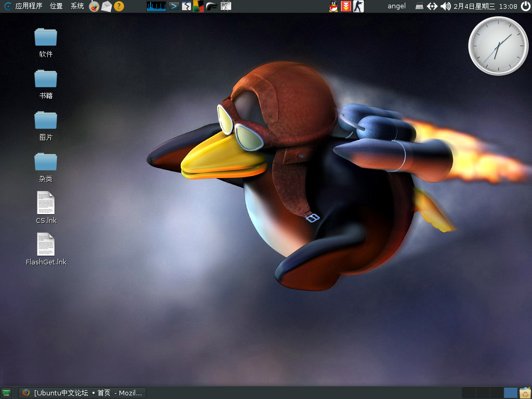
Task: Select the CS.lnk file on the desktop
Action: pos(46,208)
